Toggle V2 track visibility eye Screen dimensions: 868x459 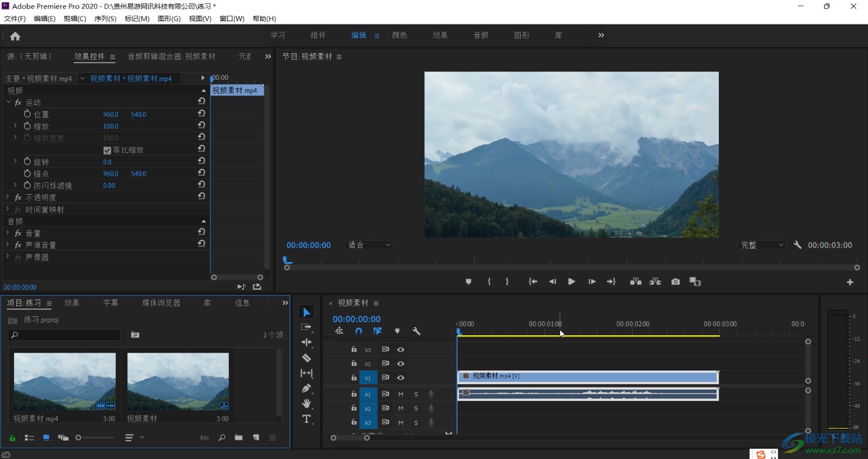click(400, 364)
